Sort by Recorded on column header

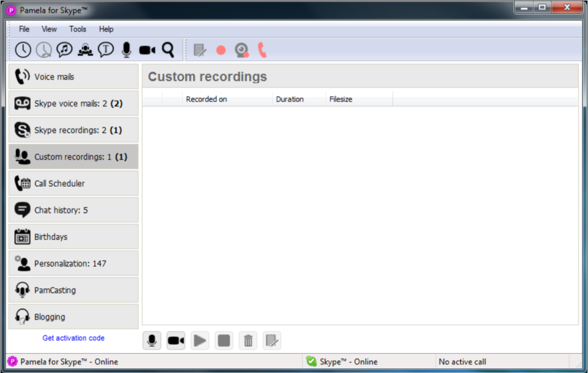(x=227, y=99)
